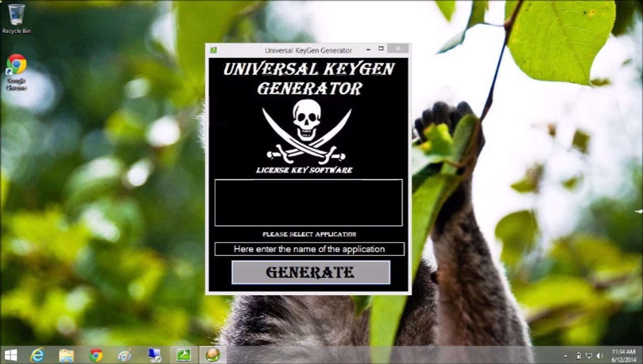Focus the application name input field

309,249
